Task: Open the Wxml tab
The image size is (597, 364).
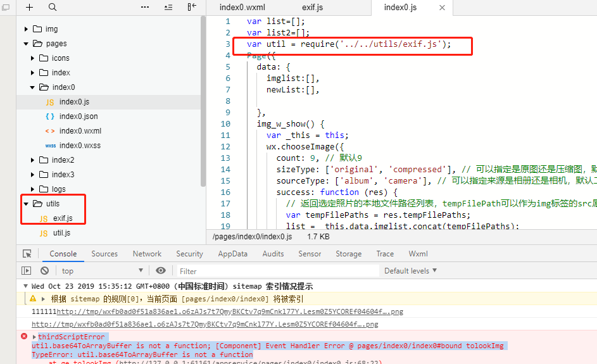Action: [418, 254]
